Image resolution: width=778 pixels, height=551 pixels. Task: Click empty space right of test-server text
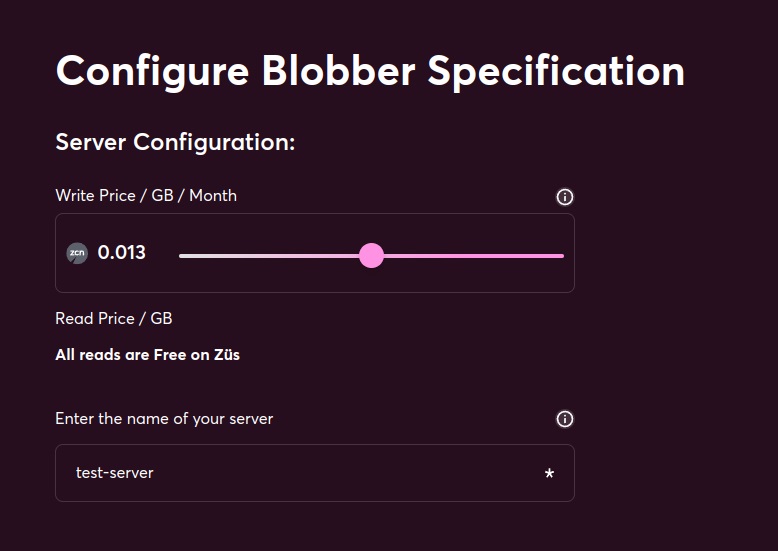[x=347, y=473]
